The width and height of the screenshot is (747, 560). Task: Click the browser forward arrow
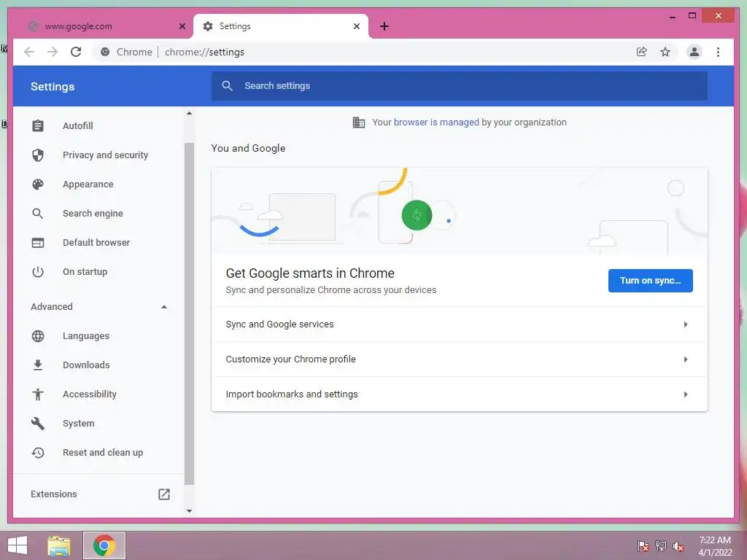point(53,52)
